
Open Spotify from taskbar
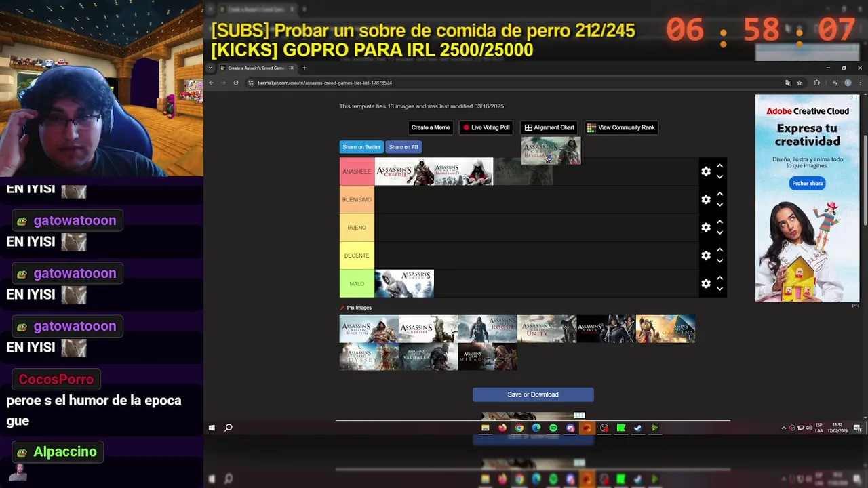(553, 428)
